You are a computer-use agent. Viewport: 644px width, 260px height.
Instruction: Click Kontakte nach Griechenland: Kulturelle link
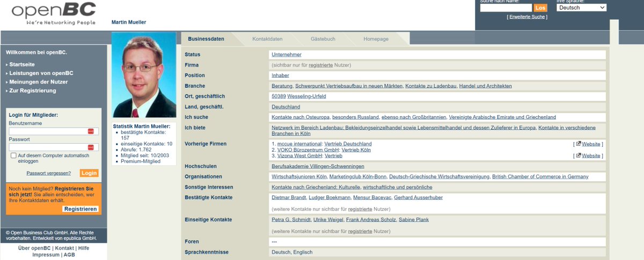(316, 187)
